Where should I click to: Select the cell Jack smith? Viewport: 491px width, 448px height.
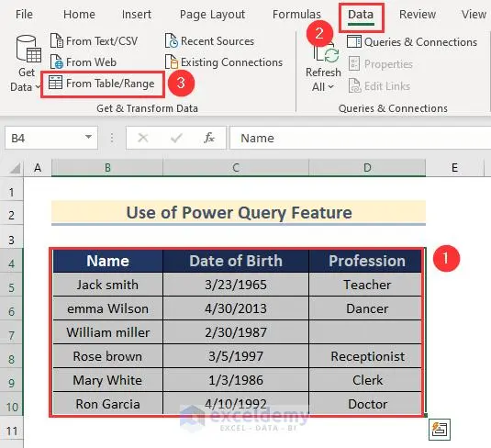[x=107, y=285]
